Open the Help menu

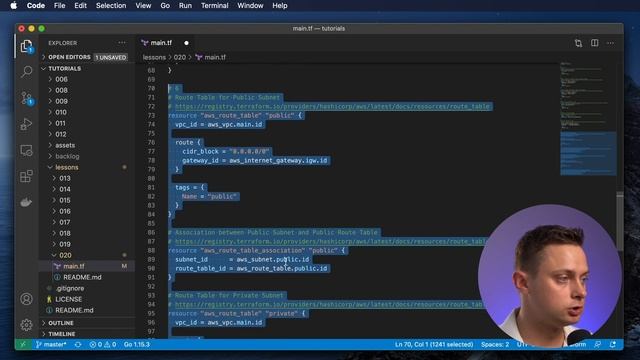280,6
